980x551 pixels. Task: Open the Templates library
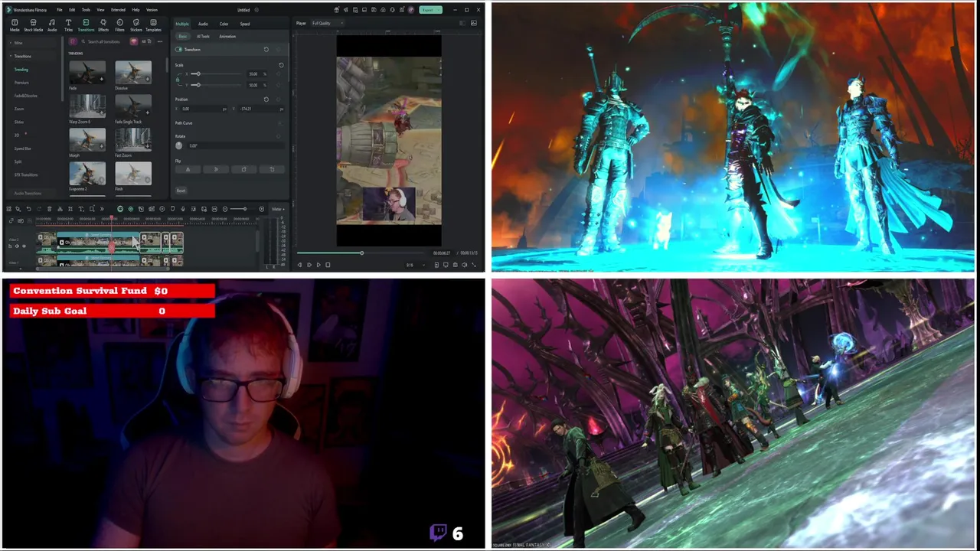coord(153,24)
